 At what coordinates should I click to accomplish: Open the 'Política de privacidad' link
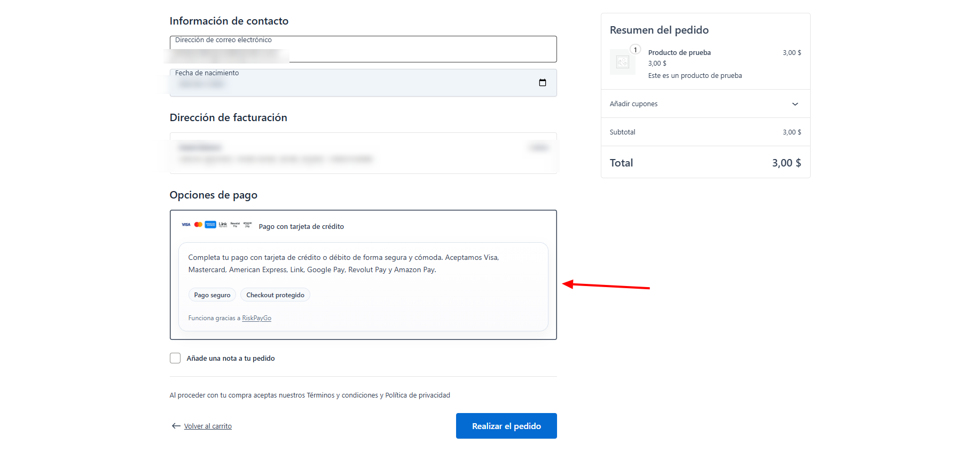point(417,395)
